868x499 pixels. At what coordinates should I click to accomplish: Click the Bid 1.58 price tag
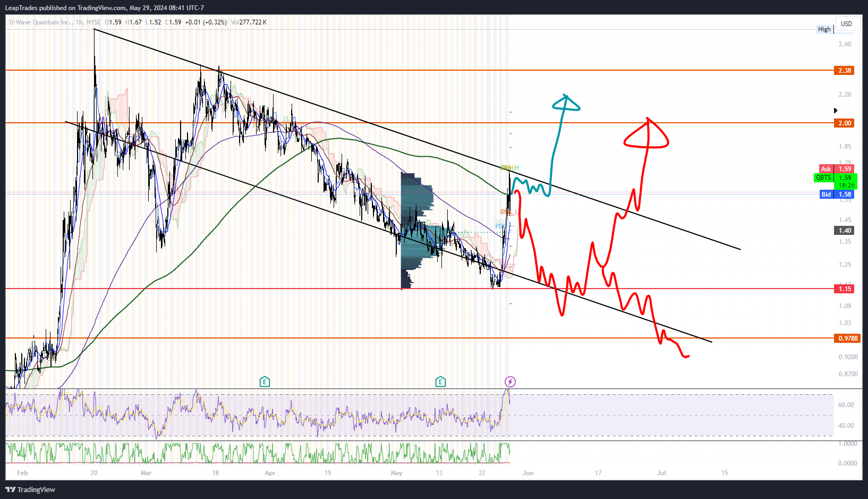837,194
